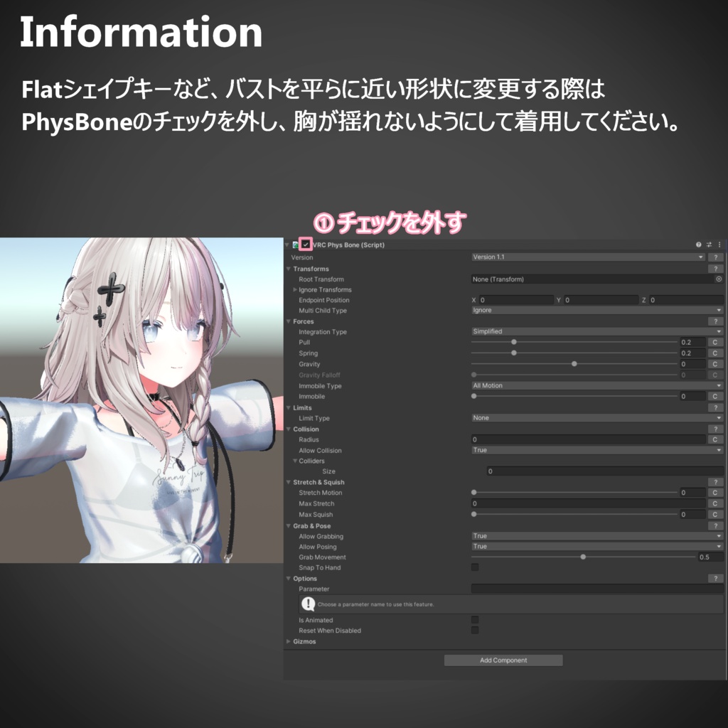Open the object picker for Root Transform
728x728 pixels.
click(x=719, y=279)
